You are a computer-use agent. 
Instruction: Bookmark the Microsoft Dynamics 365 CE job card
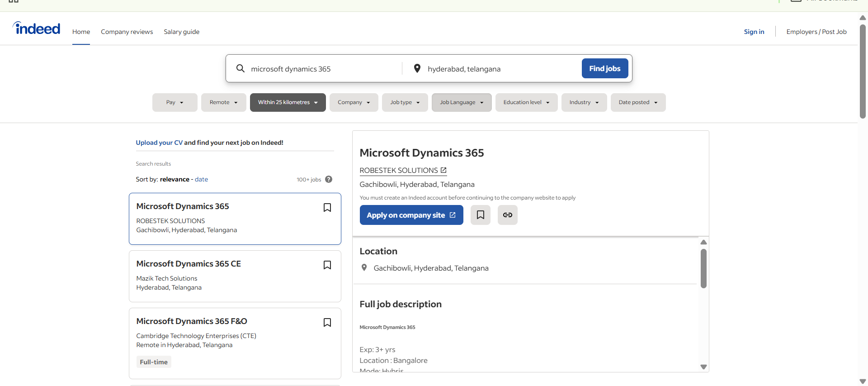click(327, 265)
